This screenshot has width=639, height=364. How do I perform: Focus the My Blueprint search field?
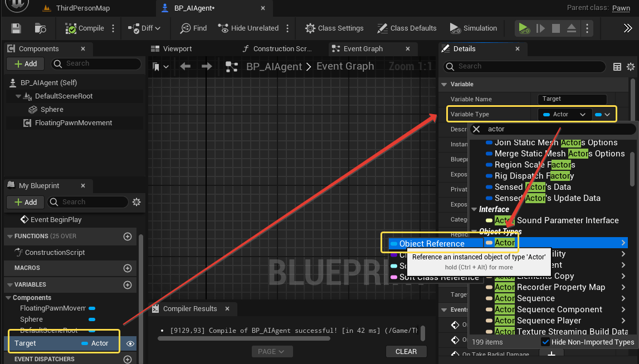click(x=88, y=202)
